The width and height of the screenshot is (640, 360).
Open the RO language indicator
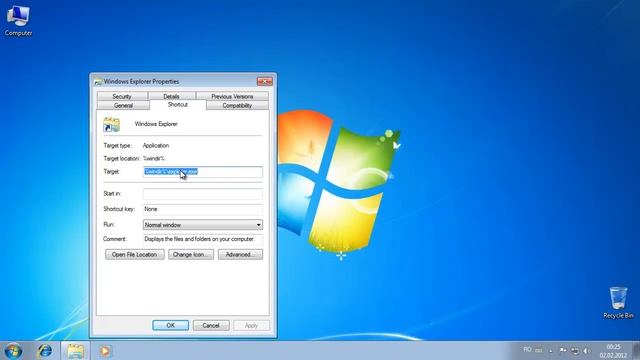tap(527, 350)
